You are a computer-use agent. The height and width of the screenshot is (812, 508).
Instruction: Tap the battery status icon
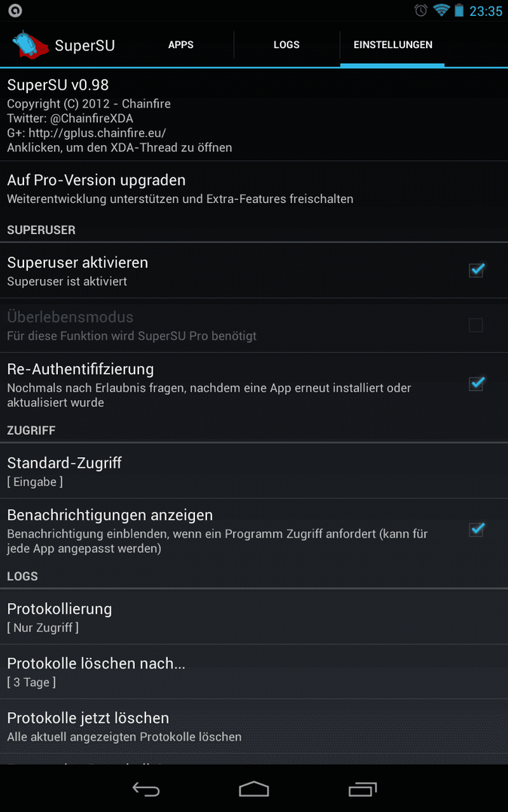tap(459, 11)
